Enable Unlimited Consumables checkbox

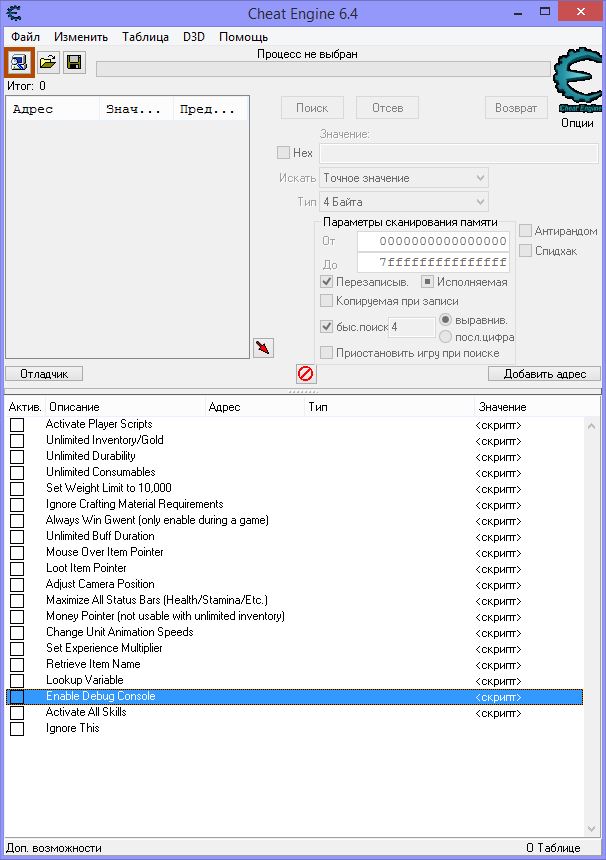pos(17,472)
